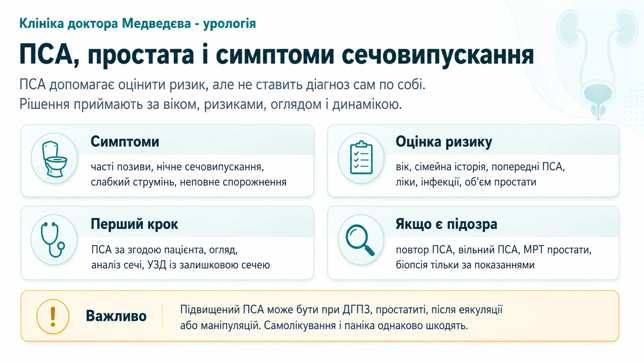Viewport: 644px width, 362px height.
Task: Click the clipboard checklist icon for Оцінка ризику
Action: click(361, 158)
